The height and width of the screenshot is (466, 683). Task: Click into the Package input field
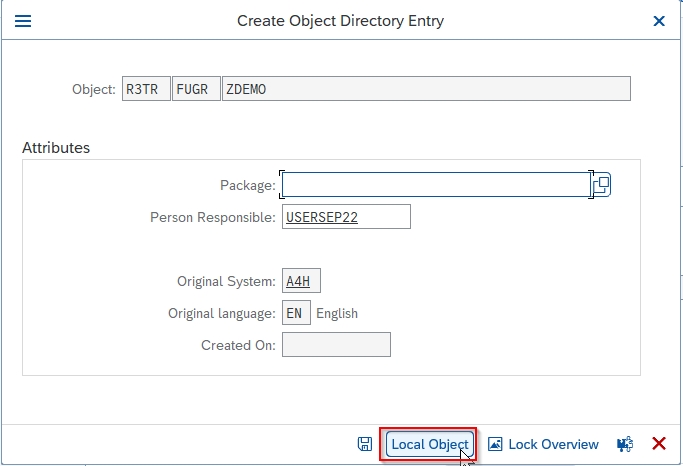point(435,185)
